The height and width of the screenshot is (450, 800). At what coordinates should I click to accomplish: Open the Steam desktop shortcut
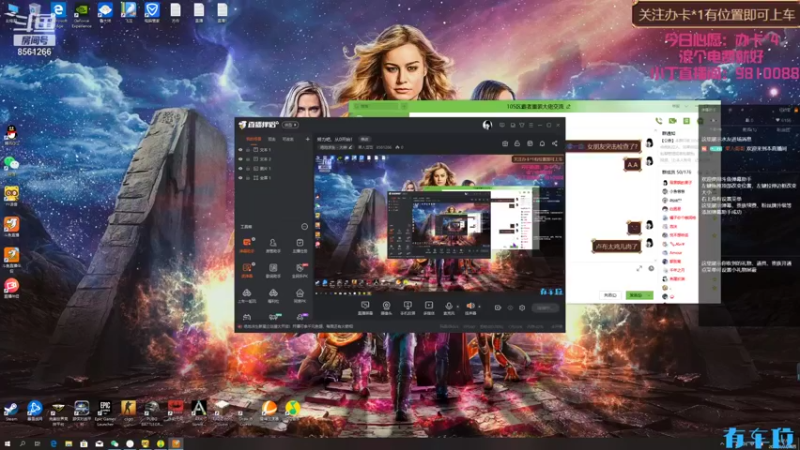coord(11,410)
